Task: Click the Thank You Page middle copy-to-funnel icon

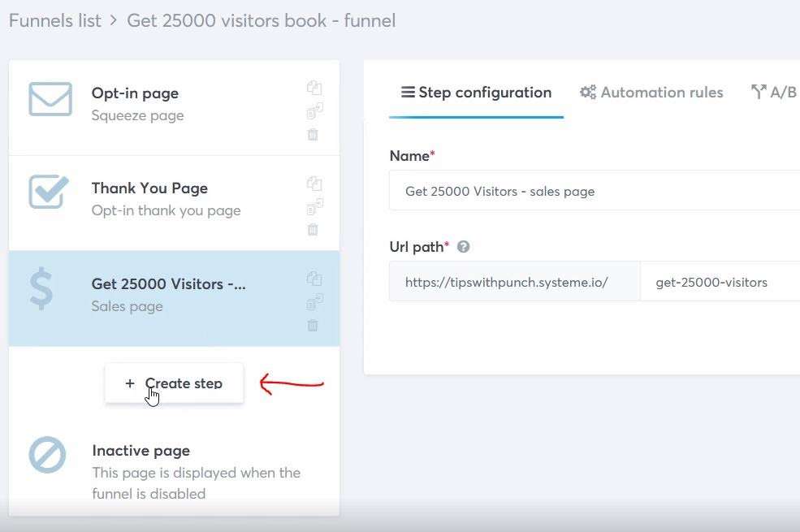Action: tap(314, 206)
